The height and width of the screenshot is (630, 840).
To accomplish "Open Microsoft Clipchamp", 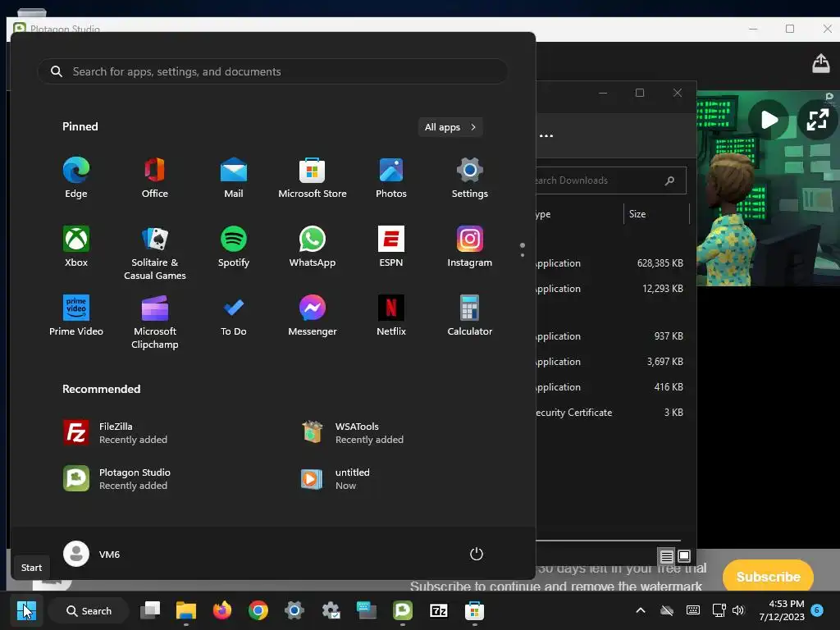I will [155, 322].
